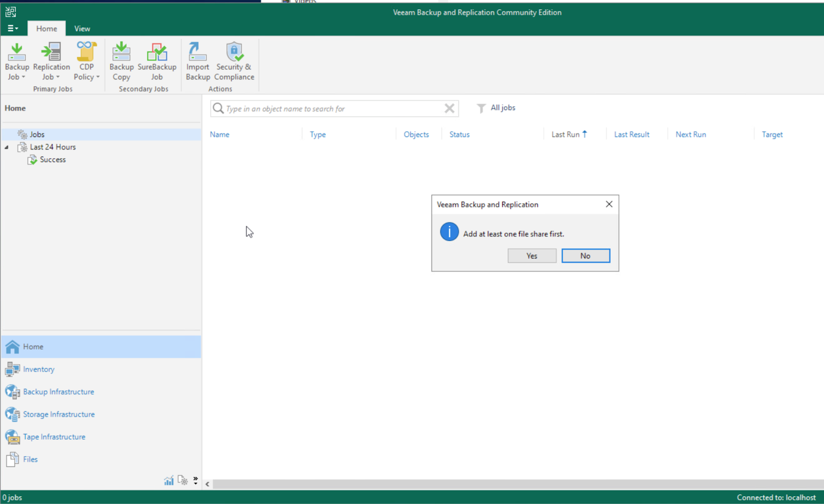Click the horizontal scrollbar left arrow

pyautogui.click(x=207, y=484)
